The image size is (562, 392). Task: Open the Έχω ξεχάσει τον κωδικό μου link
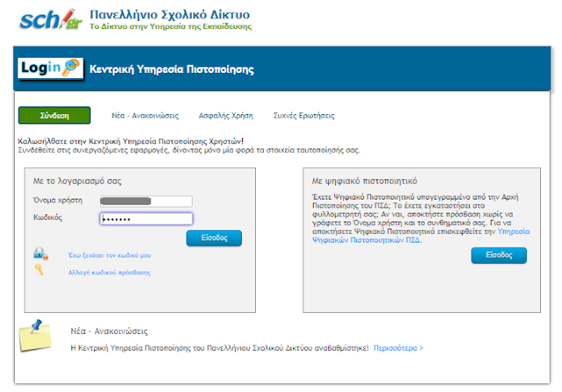coord(109,255)
